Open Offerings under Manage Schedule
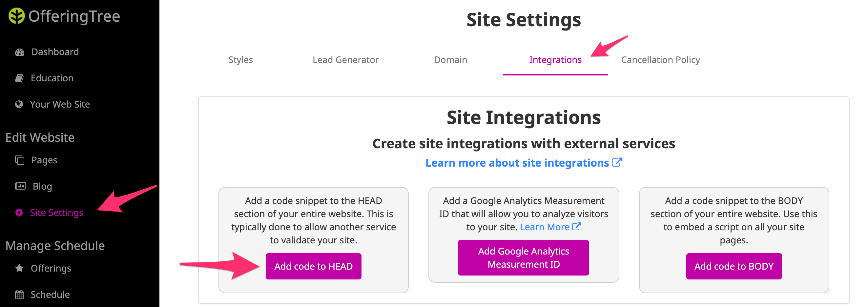868x307 pixels. [x=51, y=268]
